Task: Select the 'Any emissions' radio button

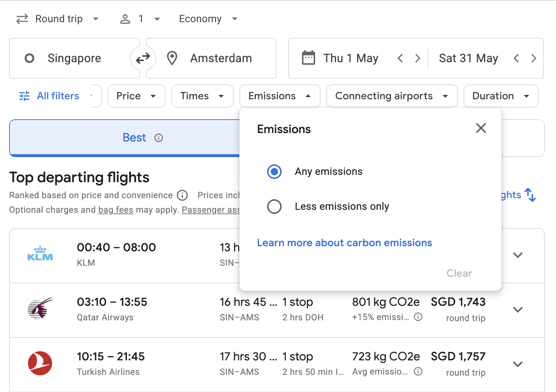Action: tap(274, 172)
